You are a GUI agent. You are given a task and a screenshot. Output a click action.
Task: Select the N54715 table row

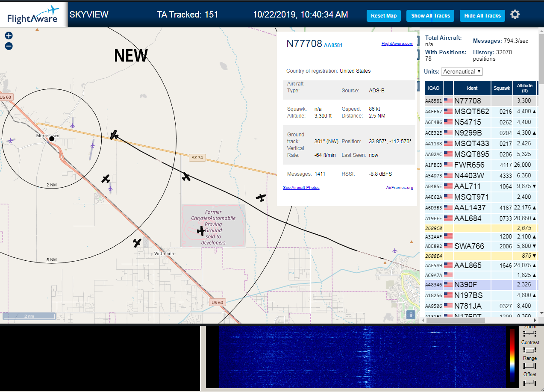click(x=481, y=122)
